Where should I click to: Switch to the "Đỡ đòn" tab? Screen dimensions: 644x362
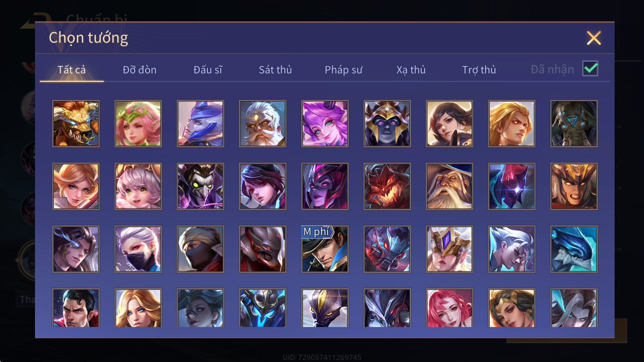coord(140,70)
